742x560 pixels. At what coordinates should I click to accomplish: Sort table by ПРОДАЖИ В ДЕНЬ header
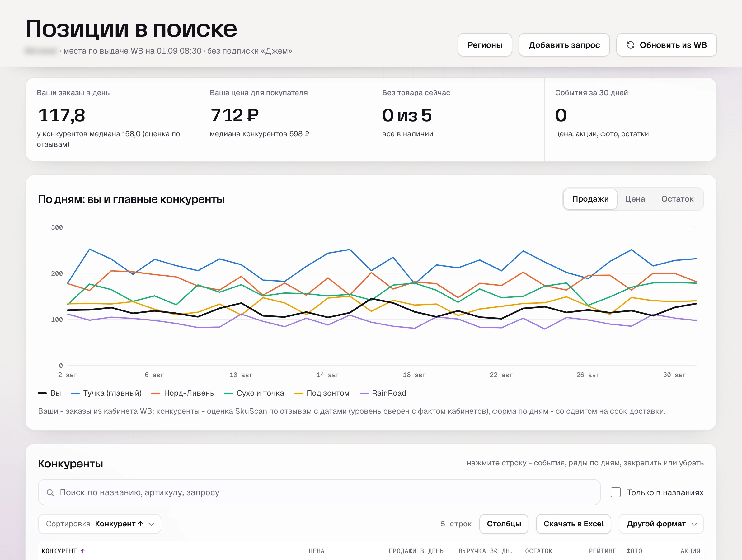coord(416,551)
